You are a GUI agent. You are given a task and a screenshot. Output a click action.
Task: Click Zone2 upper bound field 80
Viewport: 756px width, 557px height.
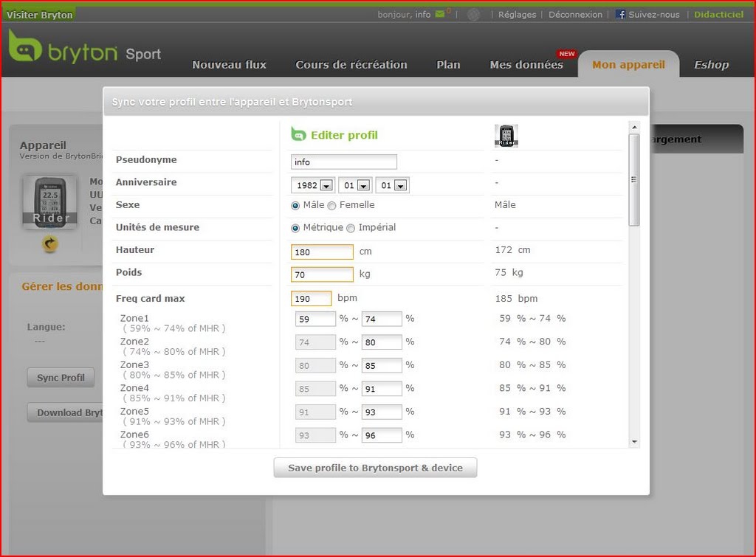click(x=382, y=342)
